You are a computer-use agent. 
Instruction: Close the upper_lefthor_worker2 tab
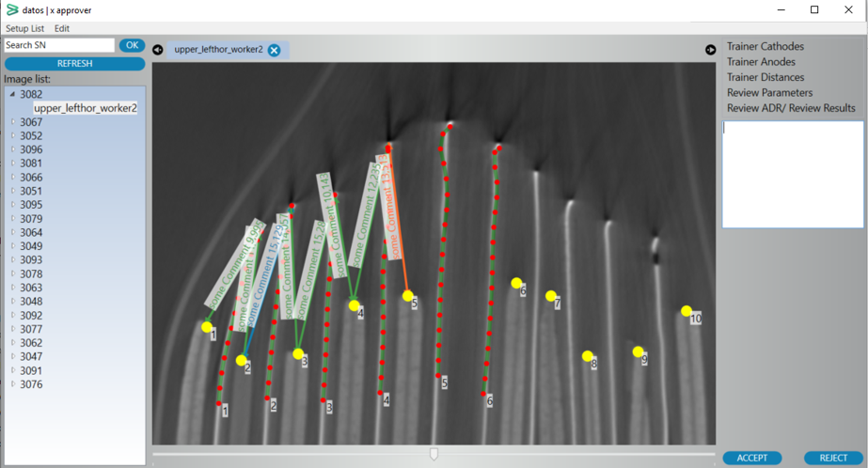274,50
